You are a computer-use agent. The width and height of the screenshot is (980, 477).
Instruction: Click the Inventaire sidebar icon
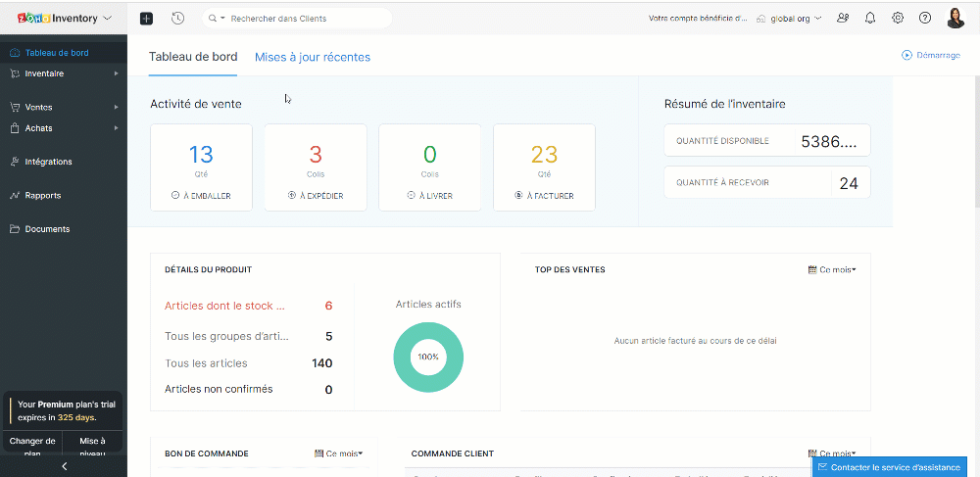coord(15,73)
